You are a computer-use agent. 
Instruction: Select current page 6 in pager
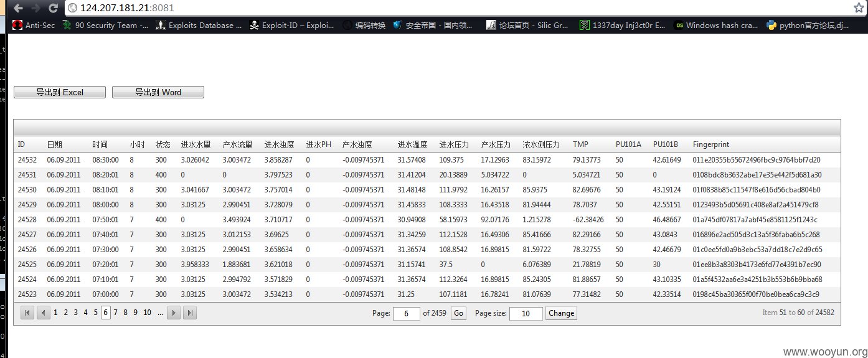click(105, 313)
